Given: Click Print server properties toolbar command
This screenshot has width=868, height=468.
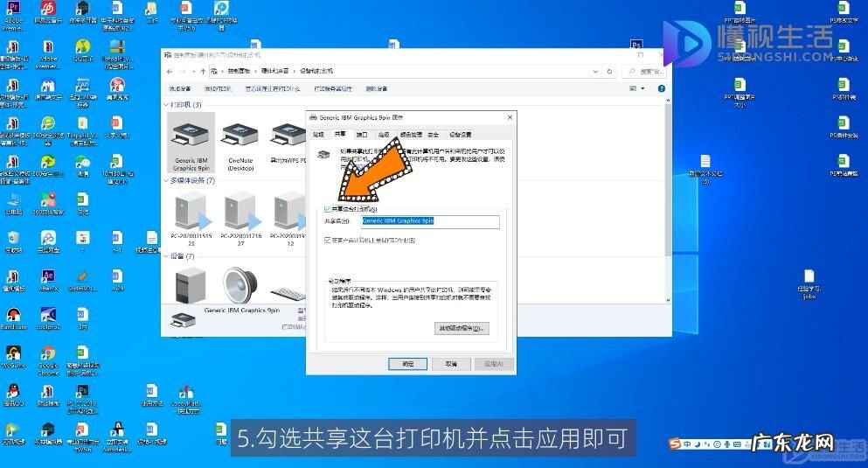Looking at the screenshot, I should (x=333, y=88).
